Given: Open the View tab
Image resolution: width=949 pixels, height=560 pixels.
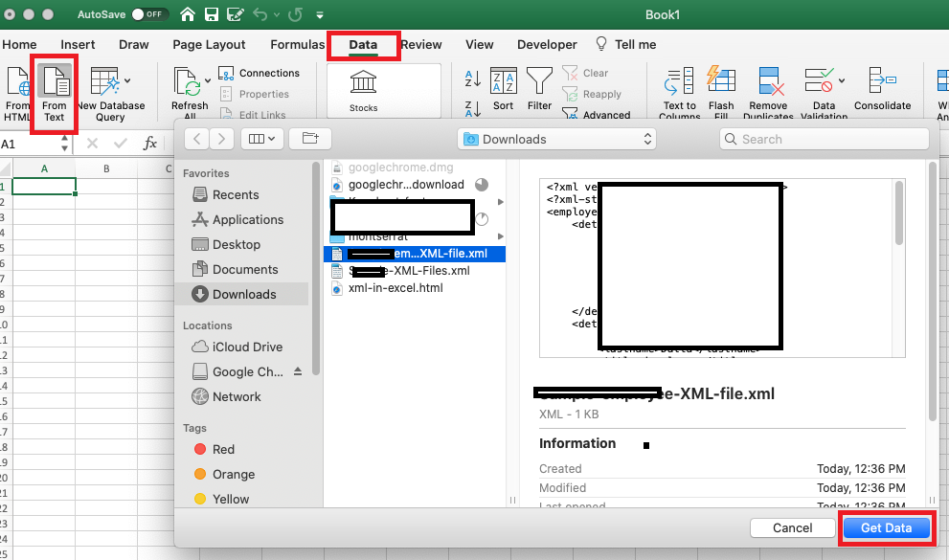Looking at the screenshot, I should click(x=480, y=45).
